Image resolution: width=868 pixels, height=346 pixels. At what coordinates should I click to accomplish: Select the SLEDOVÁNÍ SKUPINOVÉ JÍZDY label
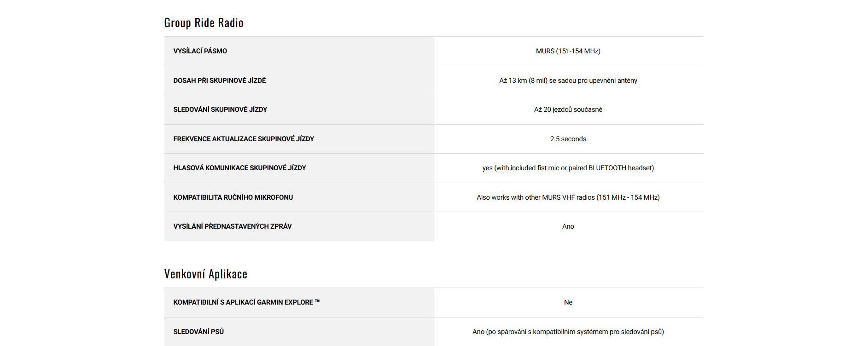220,110
